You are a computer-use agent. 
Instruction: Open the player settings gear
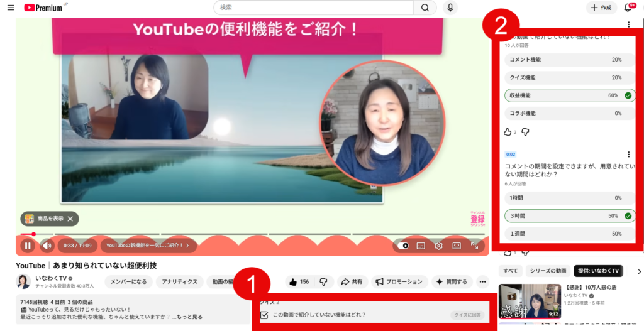[x=439, y=246]
